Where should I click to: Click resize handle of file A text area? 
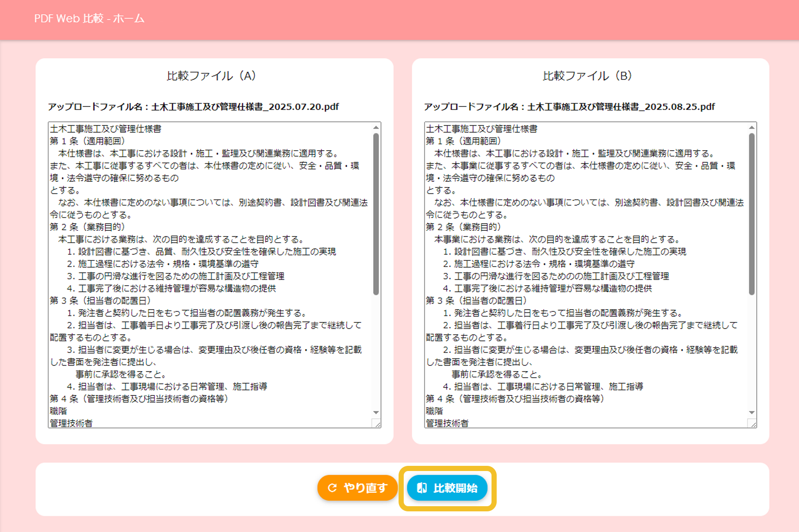pos(377,424)
